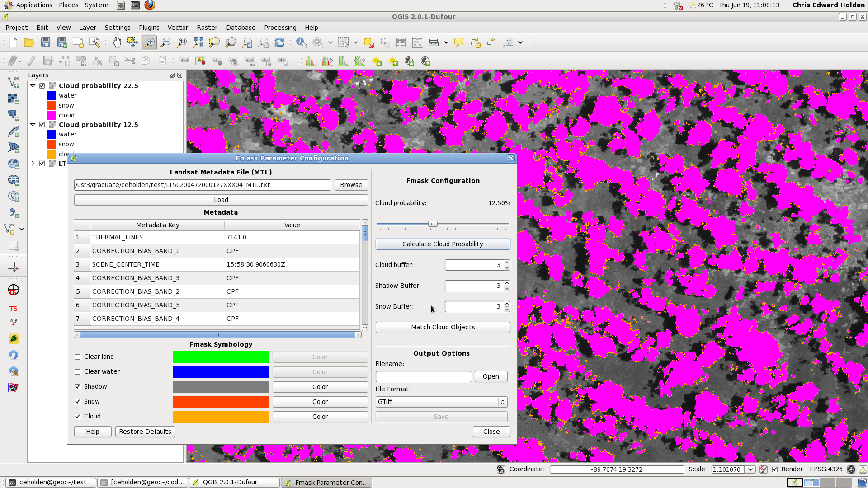Screen dimensions: 868x488
Task: Click the Refresh map icon
Action: (x=279, y=42)
